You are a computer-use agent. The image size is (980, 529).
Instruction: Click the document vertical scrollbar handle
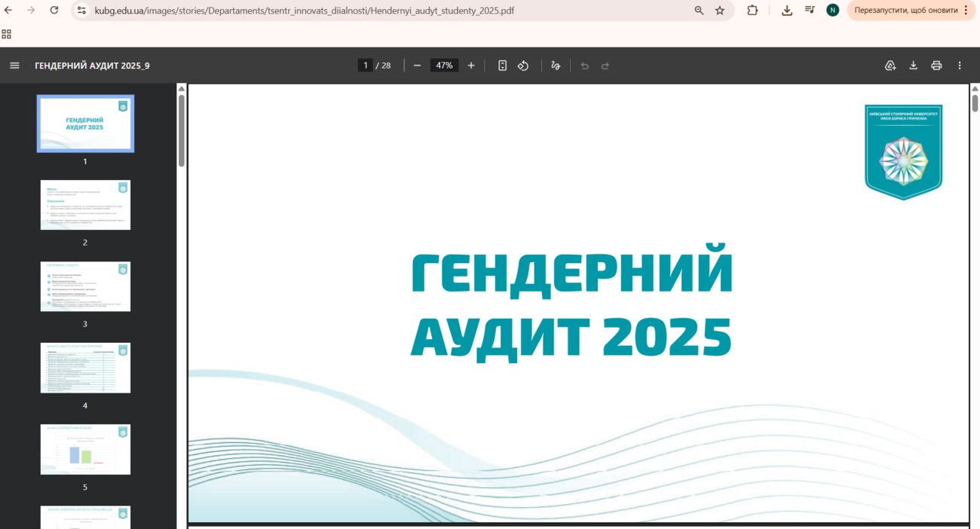coord(975,102)
